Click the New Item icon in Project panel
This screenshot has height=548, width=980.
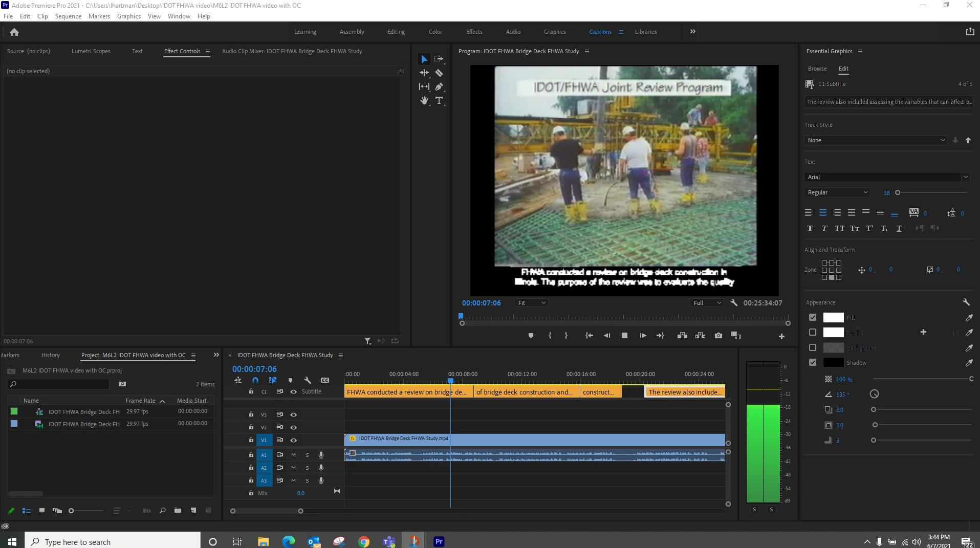(x=193, y=511)
